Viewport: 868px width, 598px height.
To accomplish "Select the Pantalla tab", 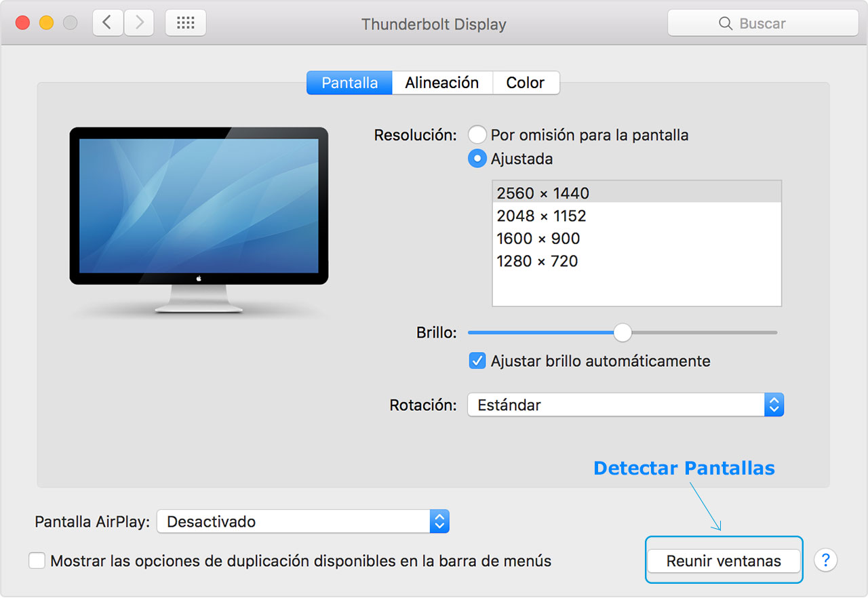I will pyautogui.click(x=349, y=82).
